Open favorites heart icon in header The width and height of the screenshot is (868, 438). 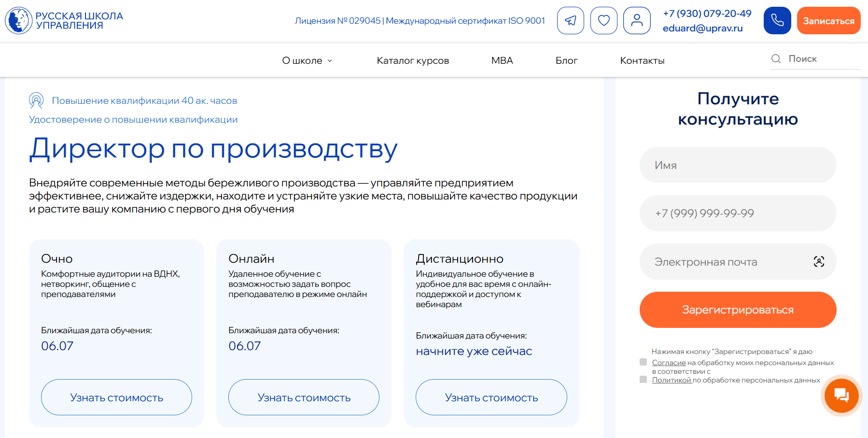coord(604,20)
